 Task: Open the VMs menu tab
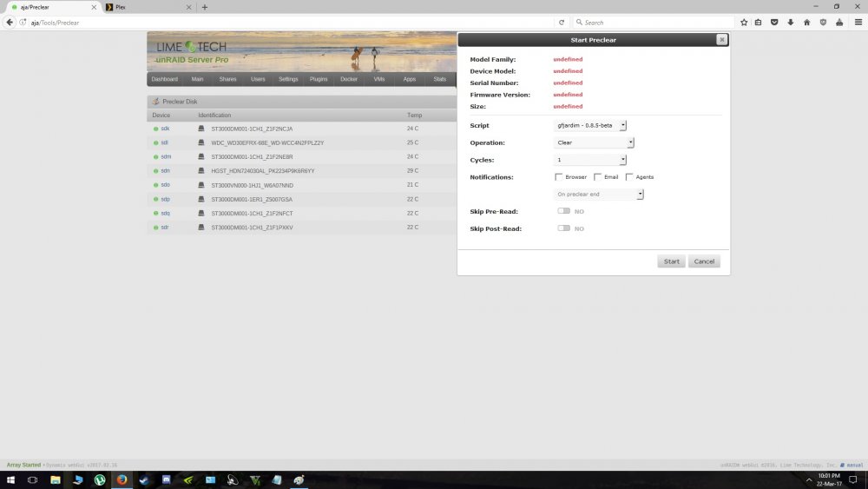(378, 79)
